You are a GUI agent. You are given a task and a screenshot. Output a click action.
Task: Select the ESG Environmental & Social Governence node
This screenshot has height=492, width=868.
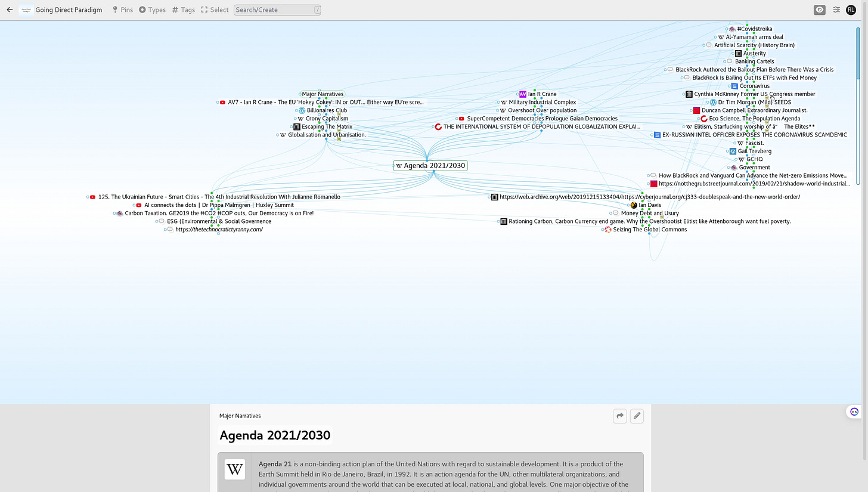(215, 221)
